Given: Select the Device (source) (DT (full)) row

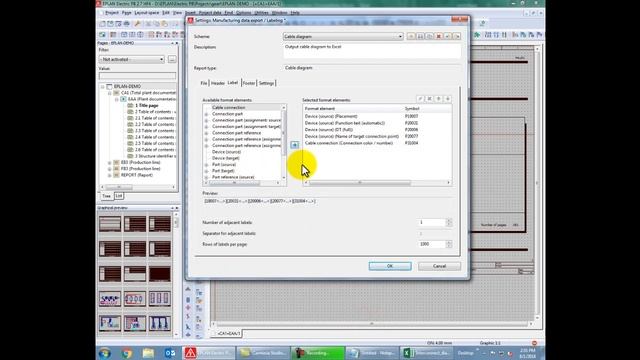Looking at the screenshot, I should (377, 130).
